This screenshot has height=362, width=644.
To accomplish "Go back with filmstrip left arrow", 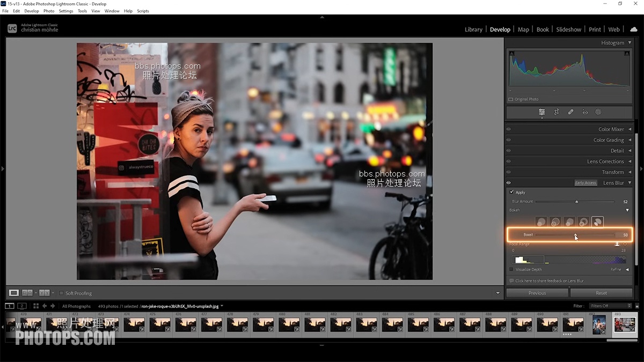I will click(45, 306).
